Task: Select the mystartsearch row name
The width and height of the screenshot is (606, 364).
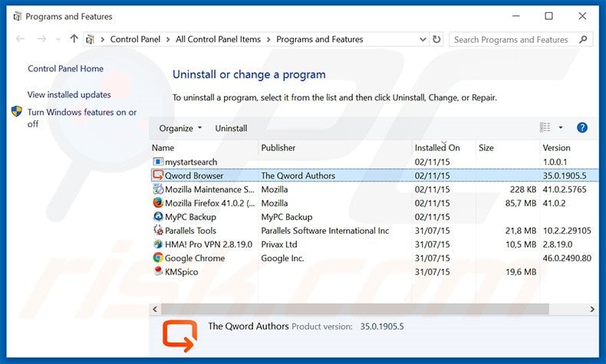Action: click(191, 162)
